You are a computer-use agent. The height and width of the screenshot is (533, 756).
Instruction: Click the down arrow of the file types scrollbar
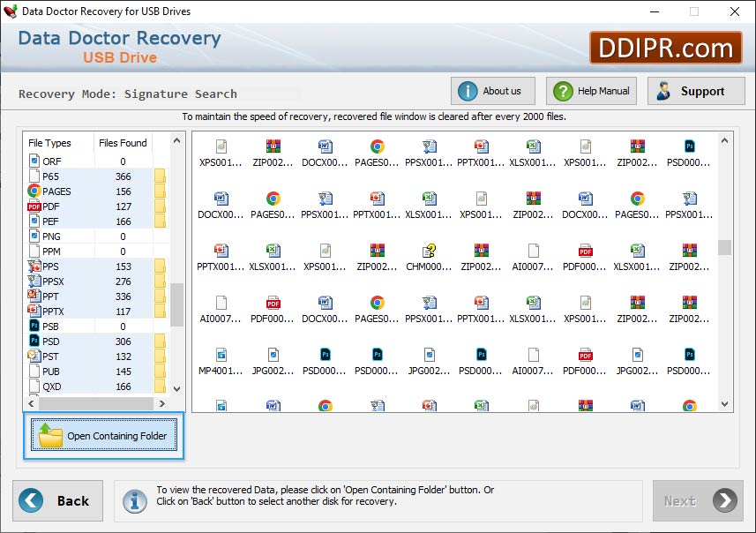point(176,389)
